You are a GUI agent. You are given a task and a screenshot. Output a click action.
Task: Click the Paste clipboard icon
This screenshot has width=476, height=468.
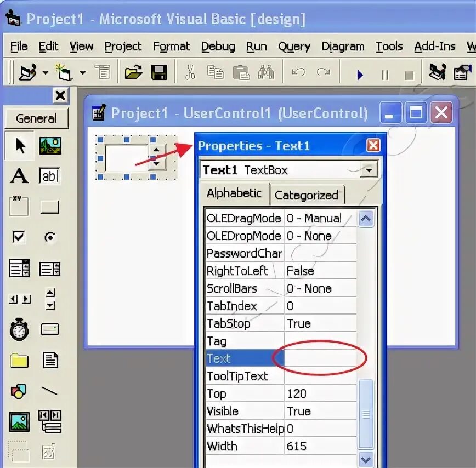click(241, 72)
